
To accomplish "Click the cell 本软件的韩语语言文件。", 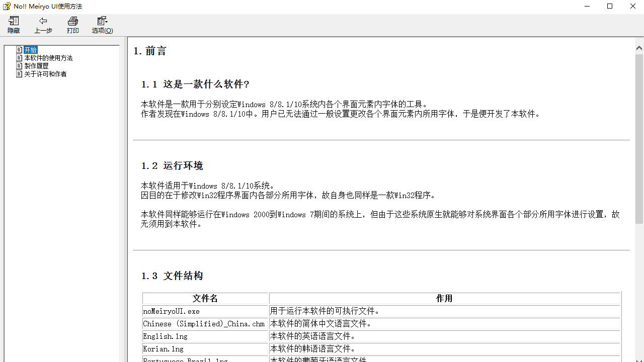I will point(444,349).
